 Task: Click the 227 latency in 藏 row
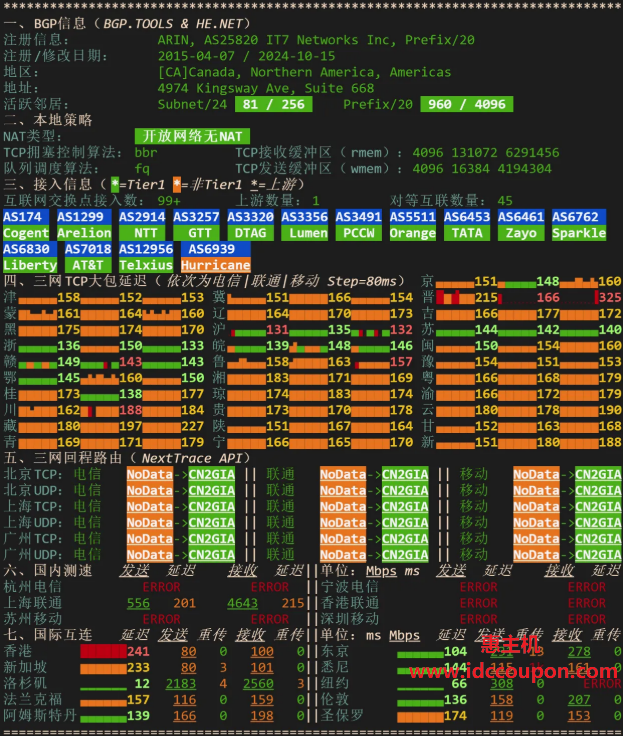[192, 426]
